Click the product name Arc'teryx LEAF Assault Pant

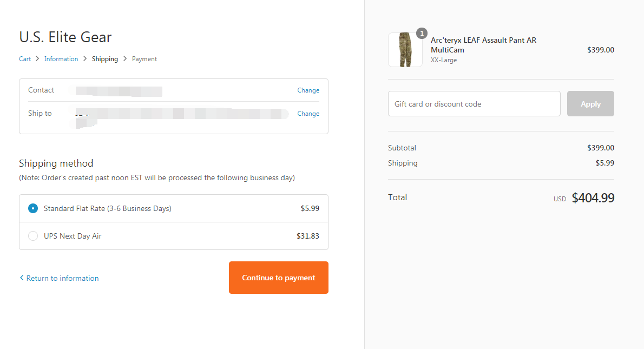click(x=483, y=45)
